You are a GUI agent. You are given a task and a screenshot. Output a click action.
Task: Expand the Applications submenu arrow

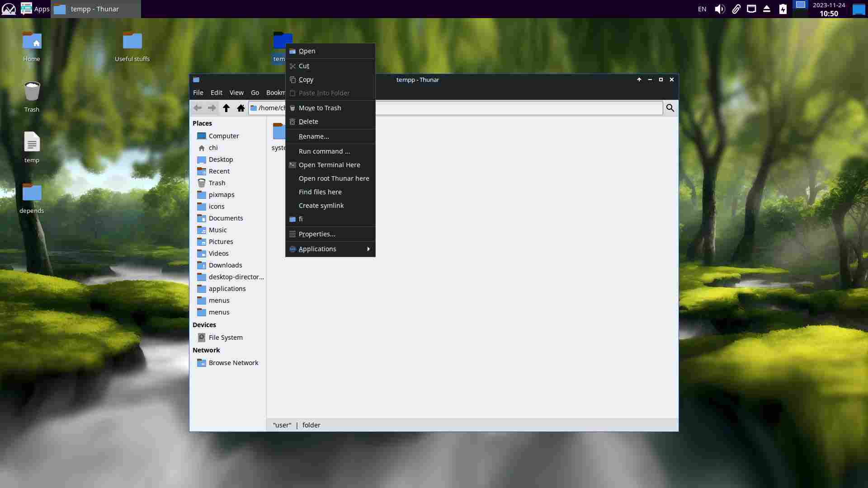click(x=368, y=249)
